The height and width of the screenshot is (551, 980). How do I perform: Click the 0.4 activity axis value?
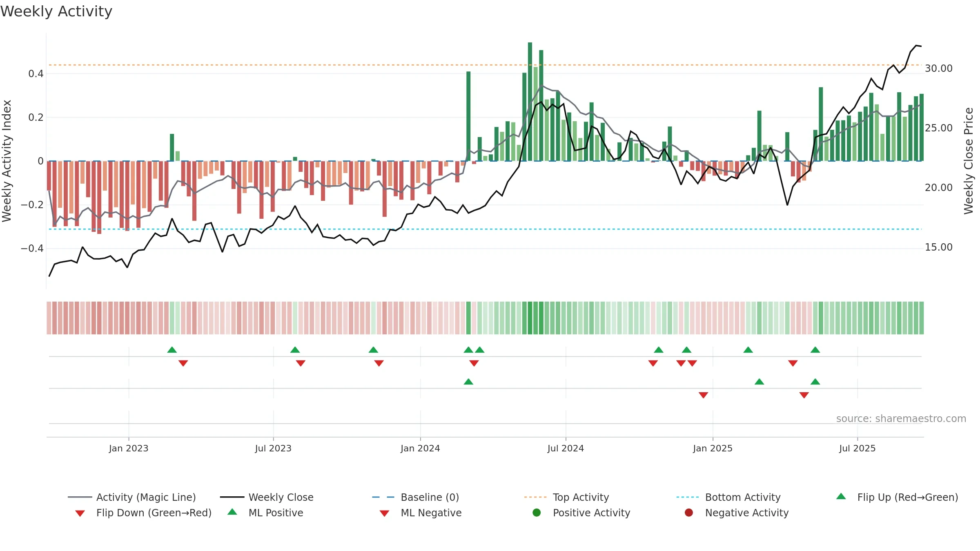point(36,73)
